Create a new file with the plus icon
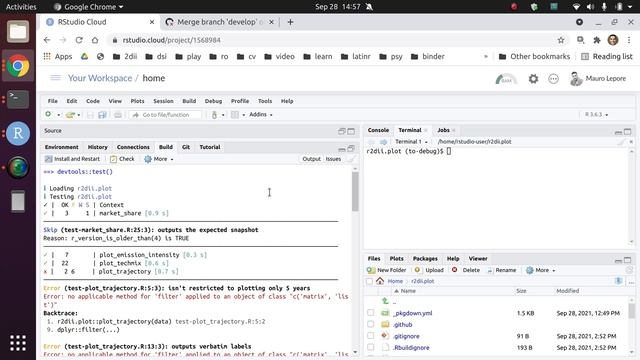The width and height of the screenshot is (640, 360). (48, 115)
